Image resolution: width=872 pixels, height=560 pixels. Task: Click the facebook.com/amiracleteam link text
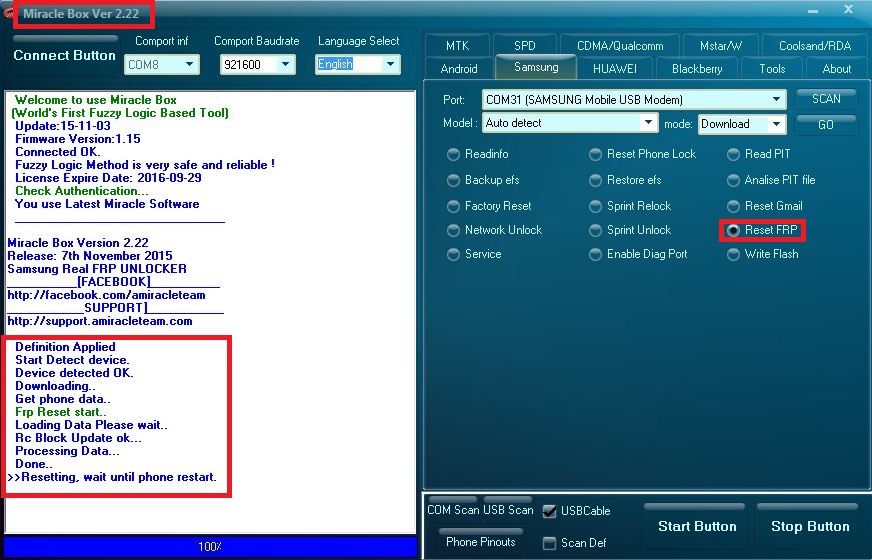pos(106,295)
